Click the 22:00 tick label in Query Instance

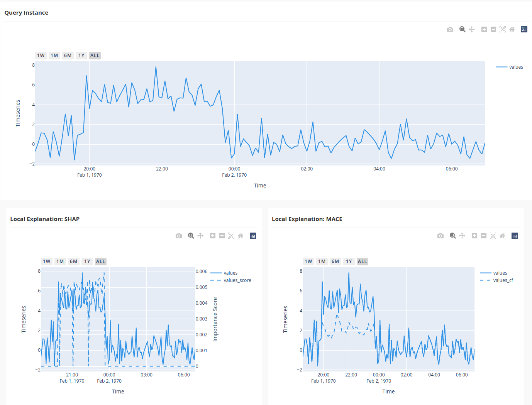[x=162, y=169]
